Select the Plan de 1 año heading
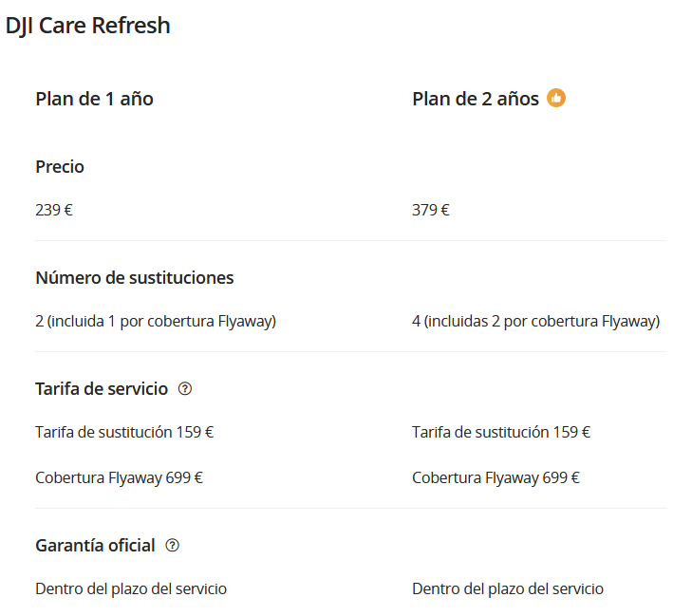Image resolution: width=673 pixels, height=616 pixels. (x=94, y=99)
